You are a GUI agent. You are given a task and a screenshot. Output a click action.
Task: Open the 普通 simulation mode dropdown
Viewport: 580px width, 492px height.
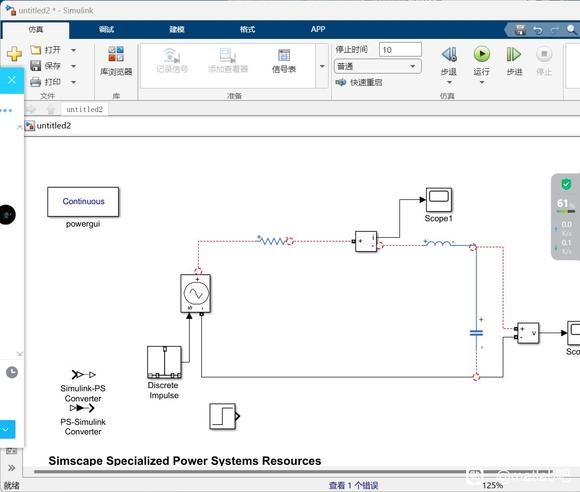click(377, 67)
